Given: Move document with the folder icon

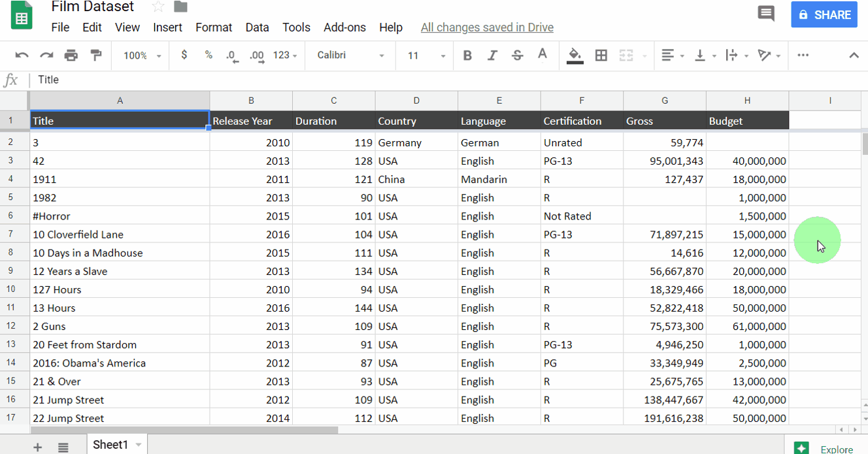Looking at the screenshot, I should click(180, 7).
